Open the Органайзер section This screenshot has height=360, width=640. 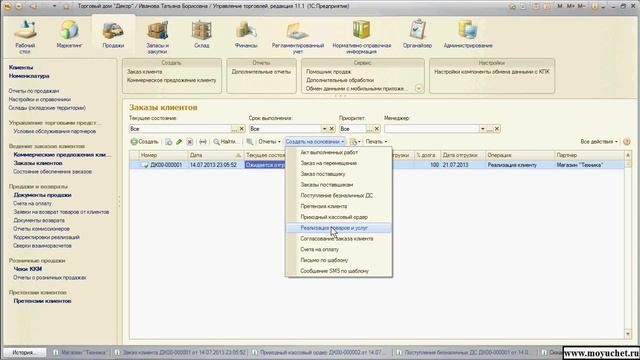point(417,35)
